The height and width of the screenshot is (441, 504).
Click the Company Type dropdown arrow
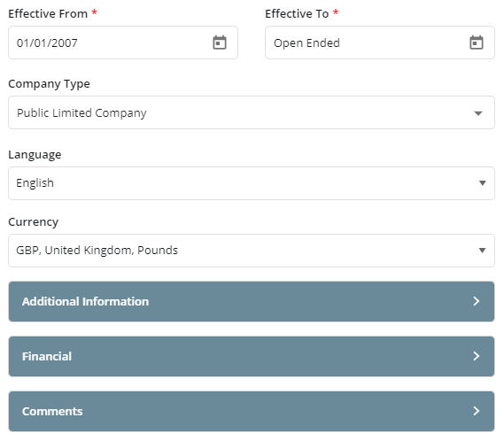click(478, 113)
